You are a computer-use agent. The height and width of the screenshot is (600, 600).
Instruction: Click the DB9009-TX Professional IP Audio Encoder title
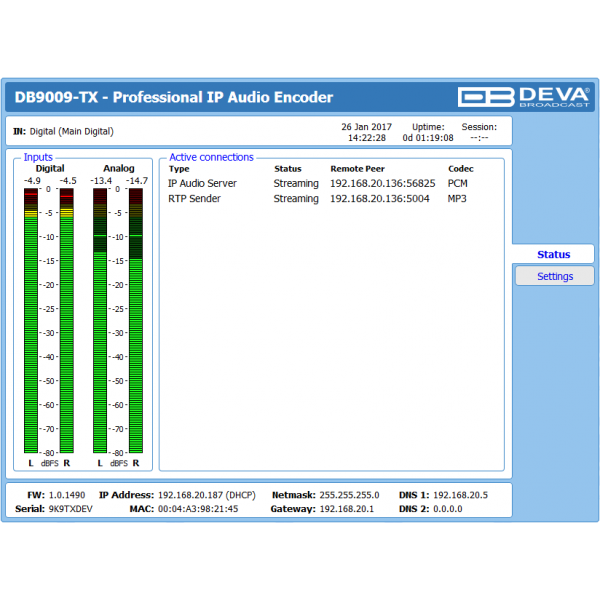pyautogui.click(x=174, y=97)
